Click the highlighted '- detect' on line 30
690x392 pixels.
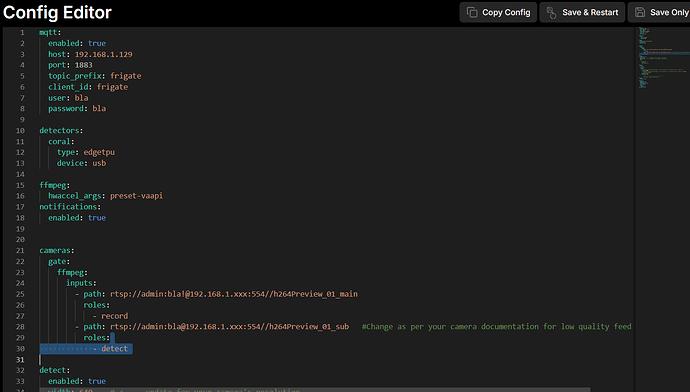[110, 348]
